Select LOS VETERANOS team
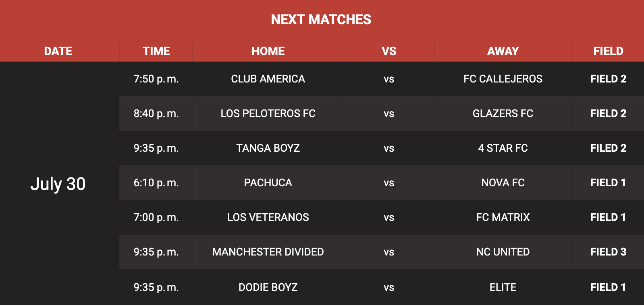 coord(268,217)
